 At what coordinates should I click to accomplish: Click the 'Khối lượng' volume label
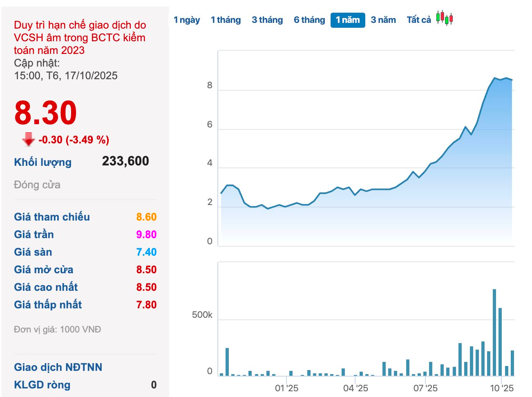[x=42, y=162]
